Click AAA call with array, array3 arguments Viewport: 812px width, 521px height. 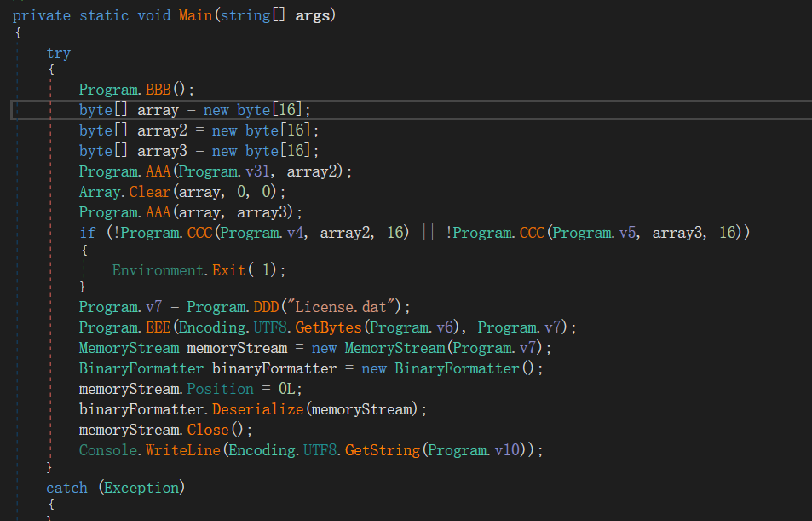point(158,212)
